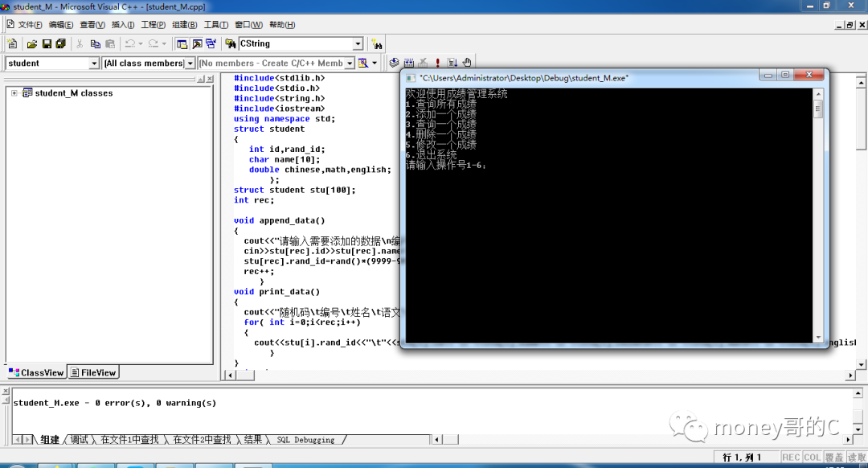Click the Save All icon
Image resolution: width=868 pixels, height=468 pixels.
pos(61,43)
